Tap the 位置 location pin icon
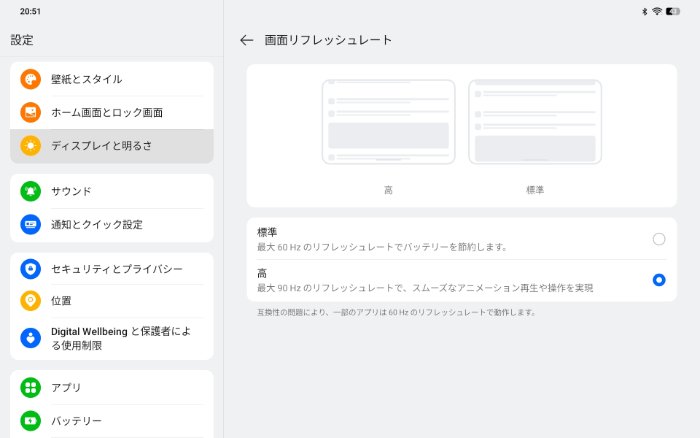 (31, 300)
